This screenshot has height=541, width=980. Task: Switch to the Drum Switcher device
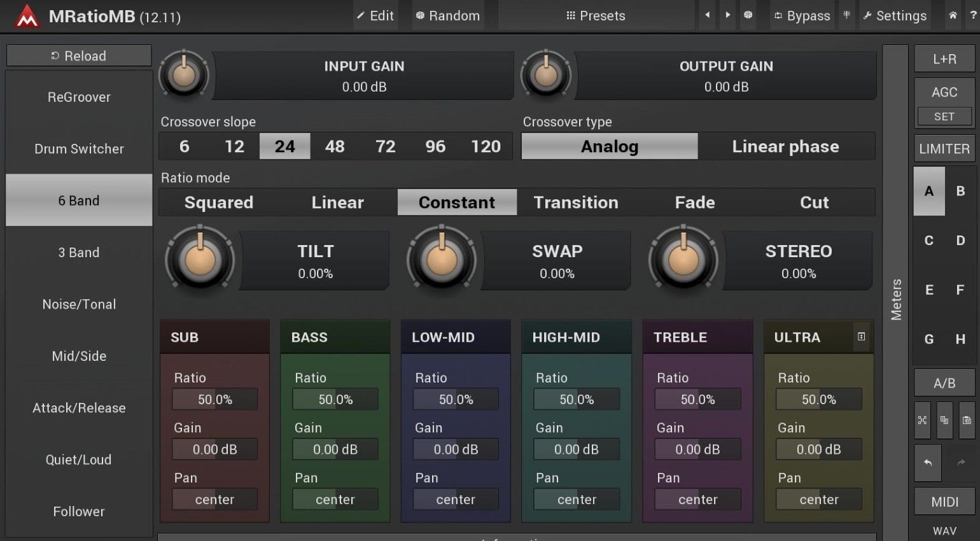pos(79,148)
